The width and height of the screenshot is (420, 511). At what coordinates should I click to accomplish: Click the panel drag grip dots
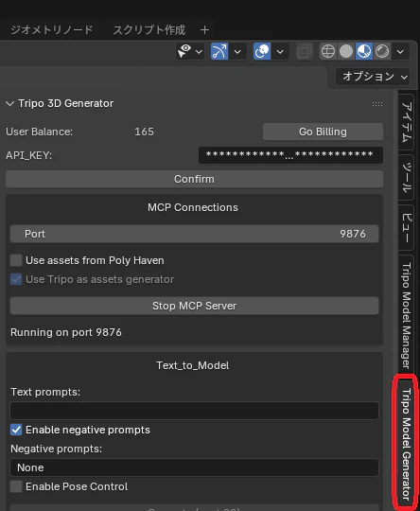(x=377, y=104)
